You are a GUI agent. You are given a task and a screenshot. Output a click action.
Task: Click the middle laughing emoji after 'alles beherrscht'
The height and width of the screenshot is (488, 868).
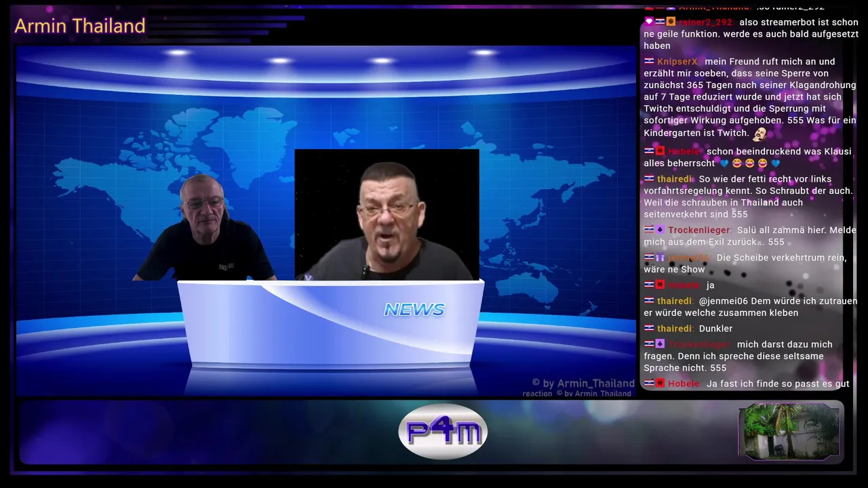click(x=749, y=164)
